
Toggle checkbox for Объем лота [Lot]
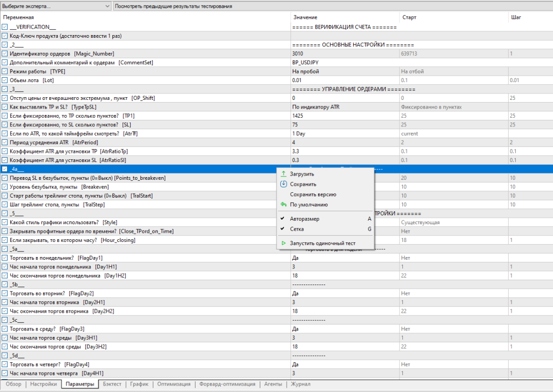pyautogui.click(x=5, y=80)
